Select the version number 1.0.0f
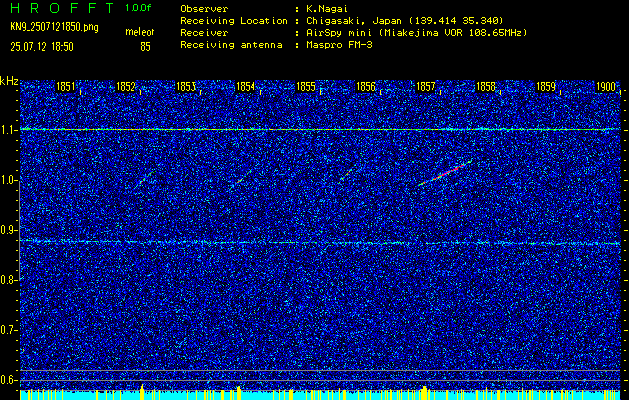The height and width of the screenshot is (400, 629). point(138,8)
